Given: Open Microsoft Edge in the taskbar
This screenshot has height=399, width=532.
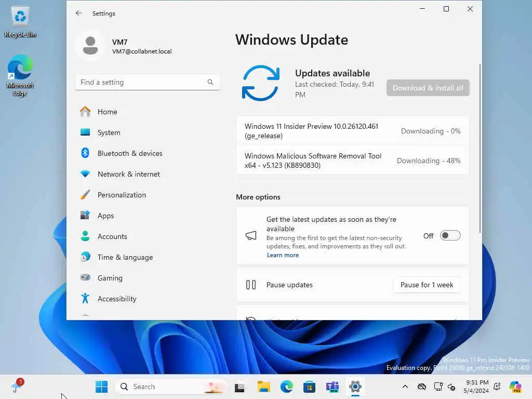Looking at the screenshot, I should pos(287,387).
